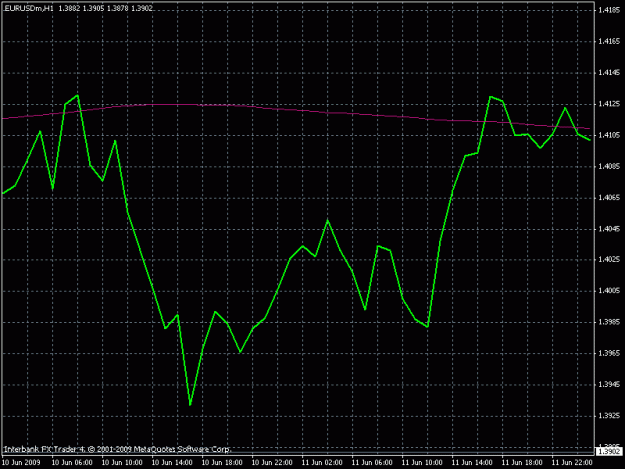Click the 10 Jun 10:00 time label
The image size is (625, 469).
tap(122, 463)
